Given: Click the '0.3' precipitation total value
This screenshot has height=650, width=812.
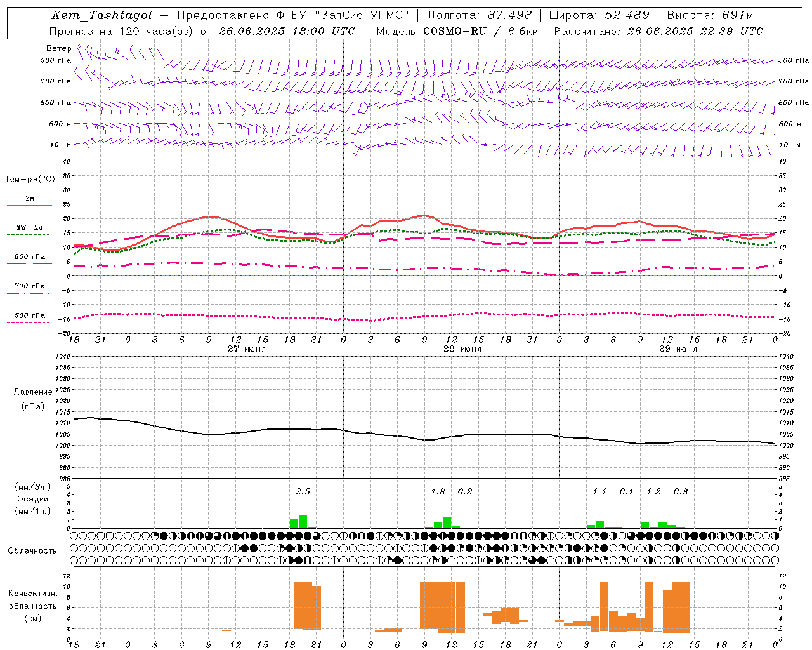Looking at the screenshot, I should point(681,491).
